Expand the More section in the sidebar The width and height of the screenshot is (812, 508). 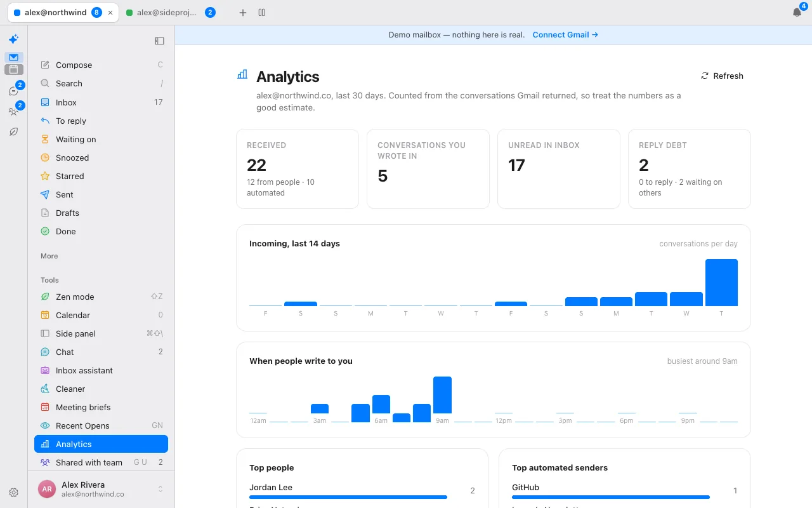49,256
